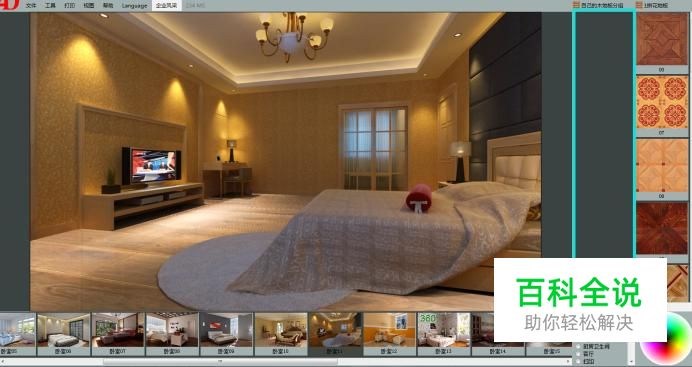
Task: Select the 卧室07 scene thumbnail
Action: 118,334
